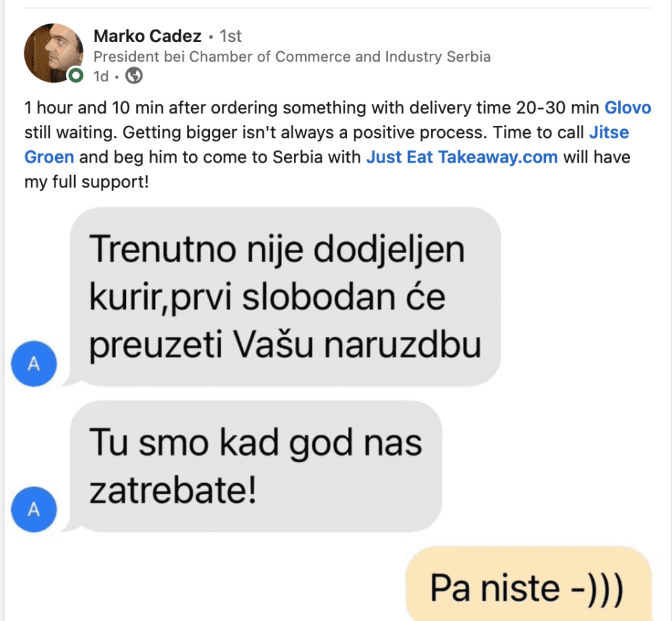The image size is (672, 621).
Task: Click the post text starting 1 hour
Action: [338, 145]
